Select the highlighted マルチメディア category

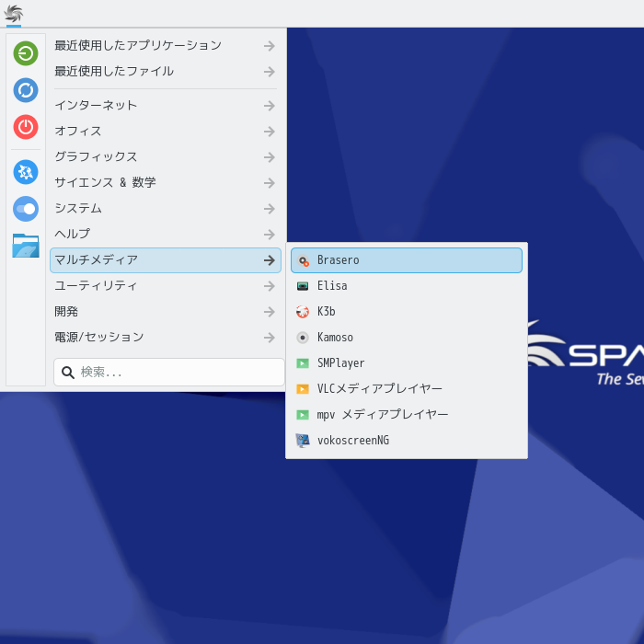(x=166, y=260)
